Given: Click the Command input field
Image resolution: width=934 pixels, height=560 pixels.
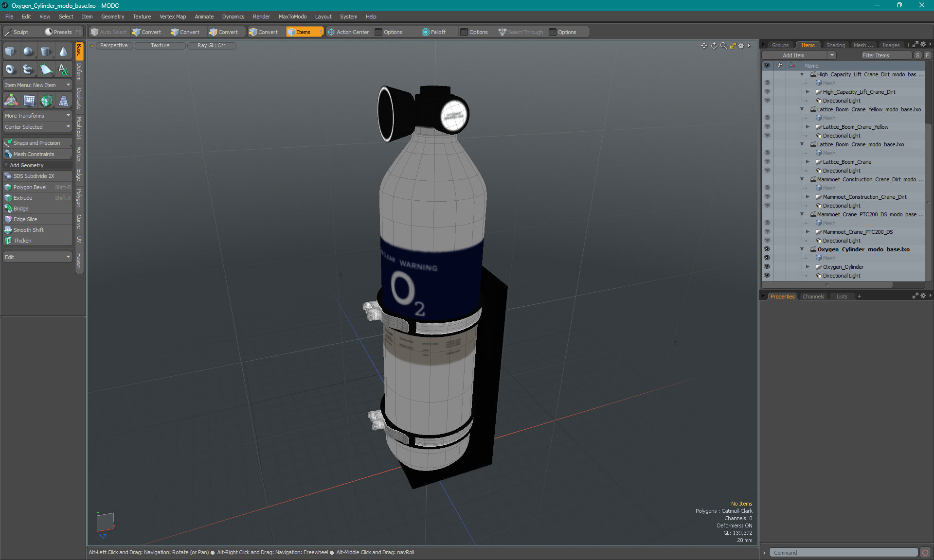Looking at the screenshot, I should (843, 553).
